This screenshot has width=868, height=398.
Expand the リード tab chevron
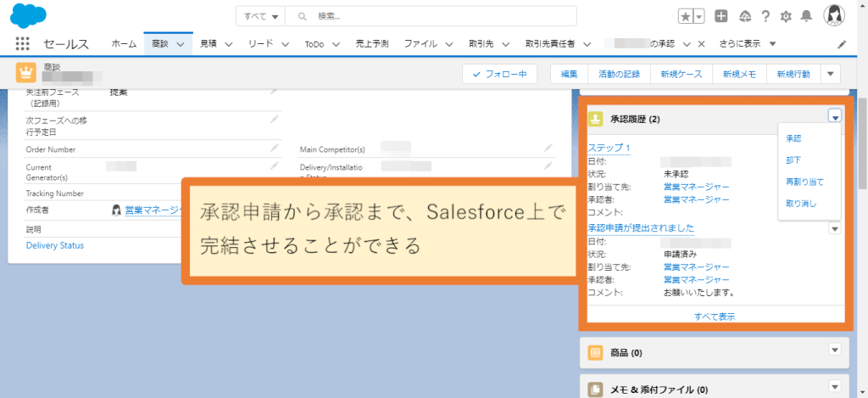click(285, 44)
